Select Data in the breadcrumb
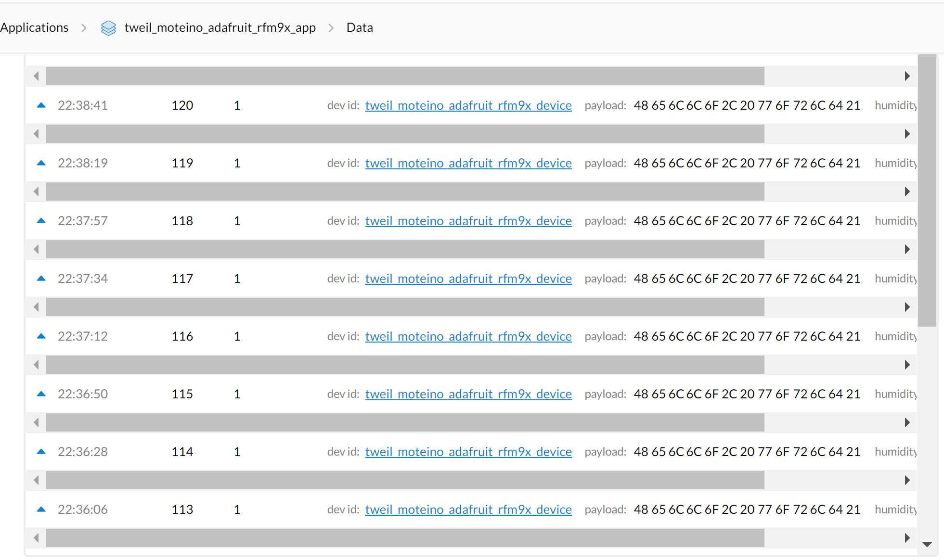 tap(360, 28)
